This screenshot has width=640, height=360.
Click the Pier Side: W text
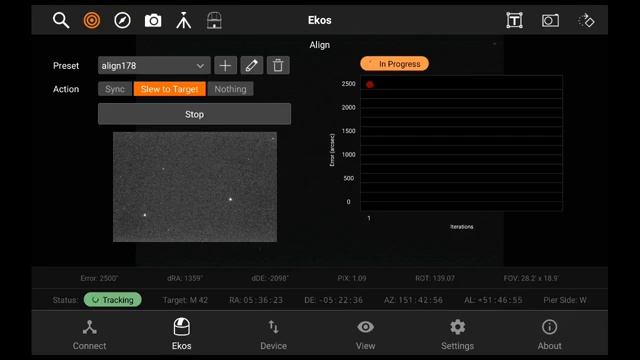coord(565,300)
